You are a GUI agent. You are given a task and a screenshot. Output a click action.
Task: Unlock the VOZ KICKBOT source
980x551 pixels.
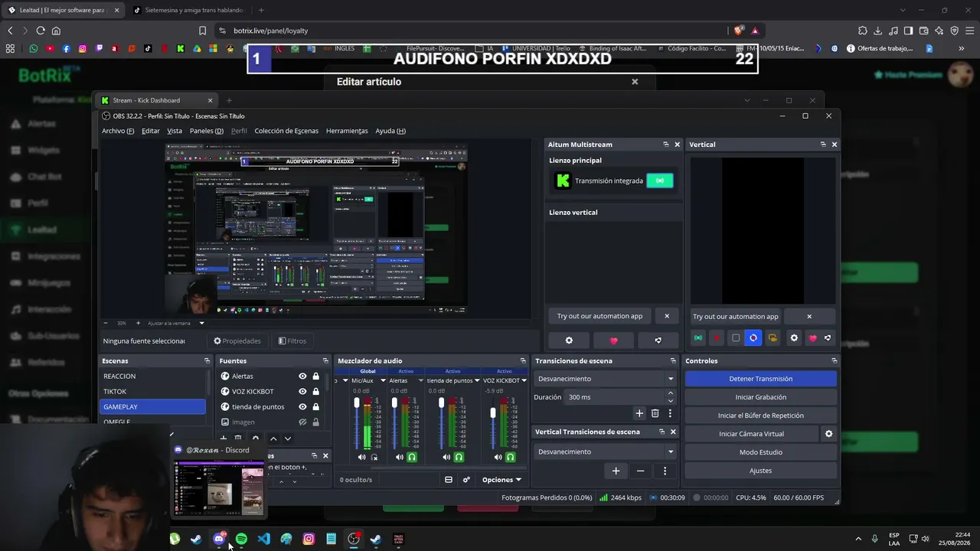pyautogui.click(x=315, y=391)
